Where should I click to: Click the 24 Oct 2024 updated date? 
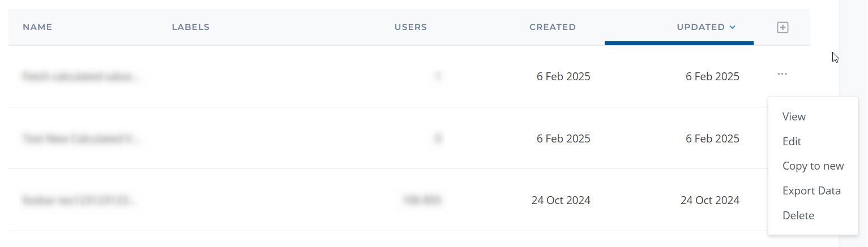click(710, 200)
